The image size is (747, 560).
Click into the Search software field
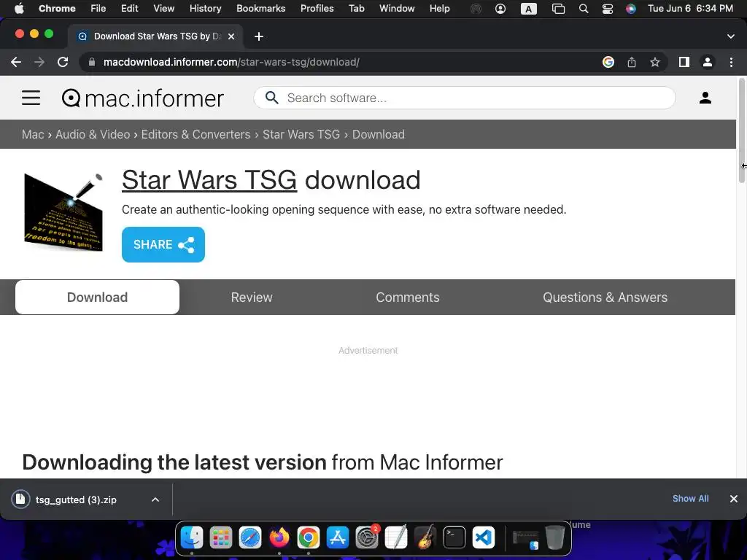465,98
